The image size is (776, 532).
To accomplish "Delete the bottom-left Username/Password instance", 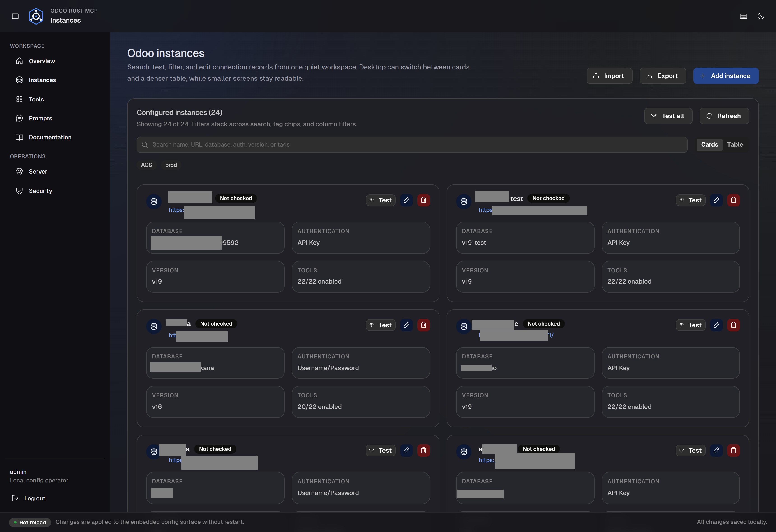I will click(423, 450).
